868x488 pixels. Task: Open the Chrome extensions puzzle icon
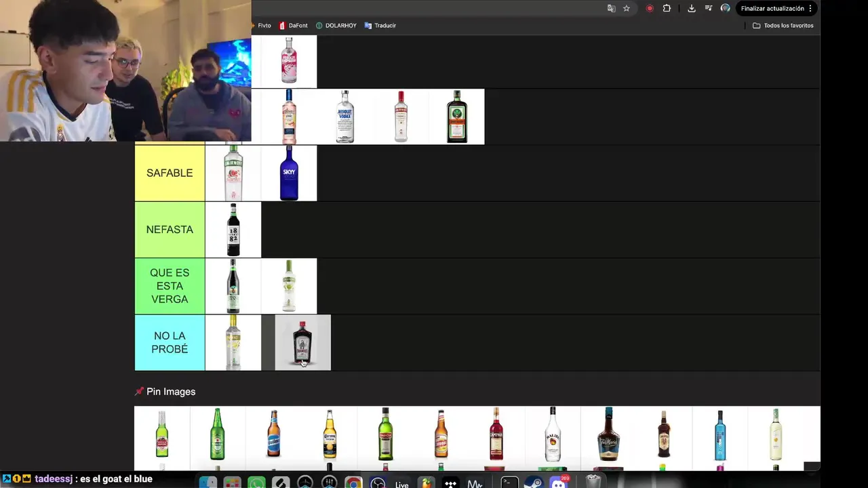tap(667, 8)
